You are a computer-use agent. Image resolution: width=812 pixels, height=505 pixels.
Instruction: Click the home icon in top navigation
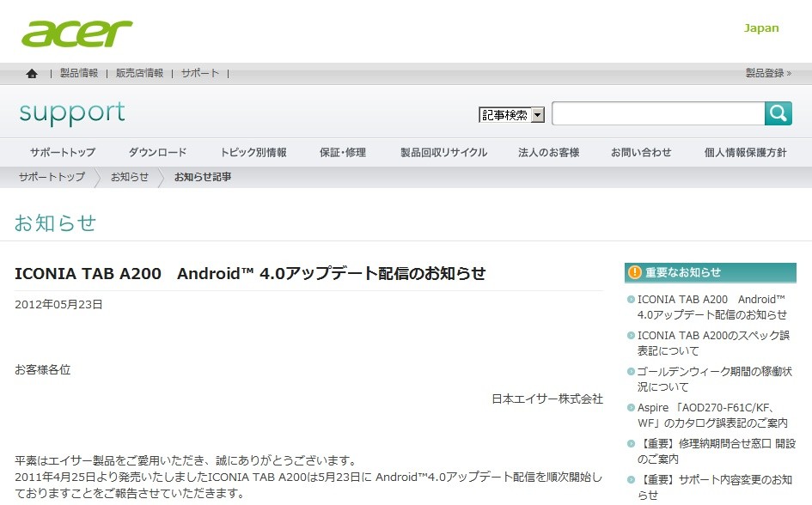32,74
